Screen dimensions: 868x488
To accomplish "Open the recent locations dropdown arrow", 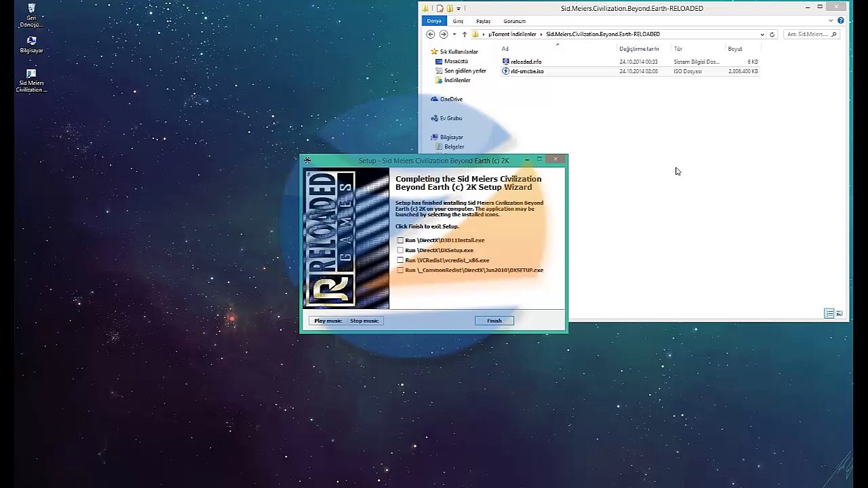I will click(454, 34).
